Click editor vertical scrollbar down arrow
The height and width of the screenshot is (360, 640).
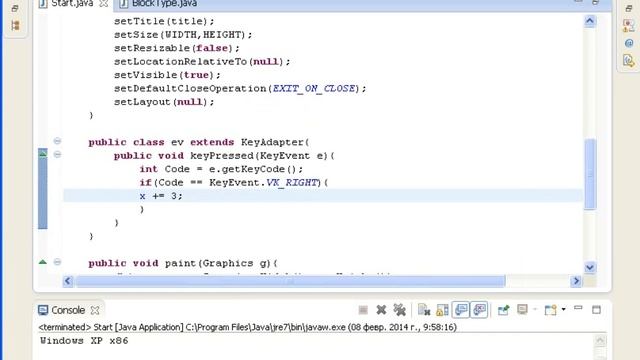590,267
